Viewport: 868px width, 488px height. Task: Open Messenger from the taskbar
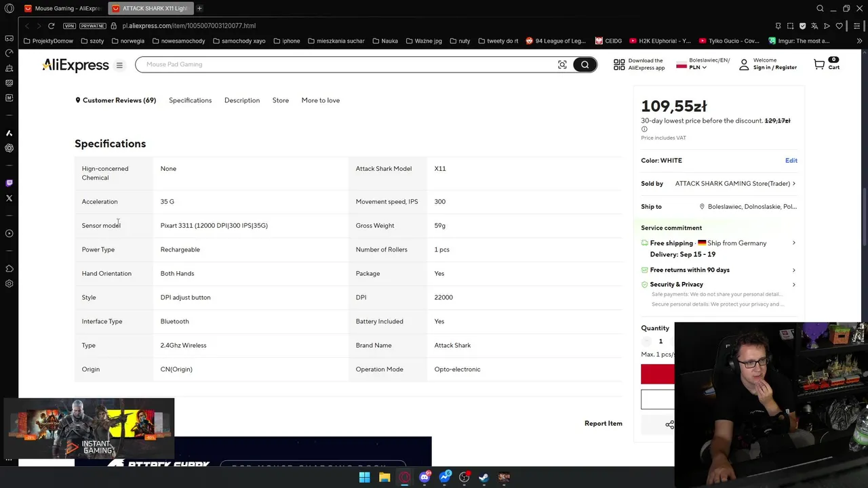pyautogui.click(x=444, y=477)
